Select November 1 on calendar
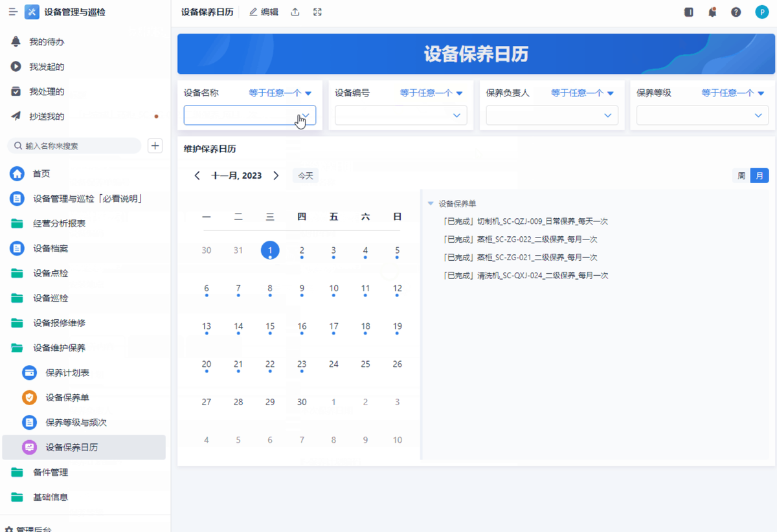Image resolution: width=777 pixels, height=532 pixels. pos(270,250)
